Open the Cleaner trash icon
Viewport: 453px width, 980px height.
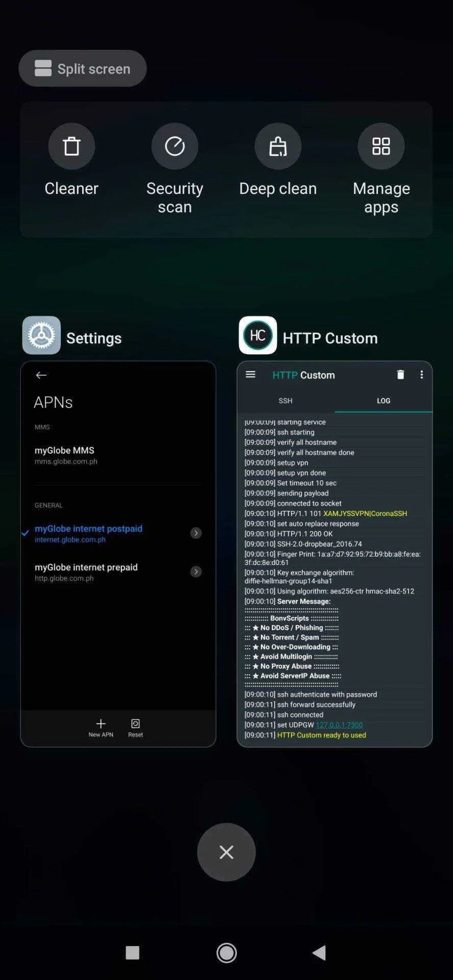pyautogui.click(x=71, y=146)
